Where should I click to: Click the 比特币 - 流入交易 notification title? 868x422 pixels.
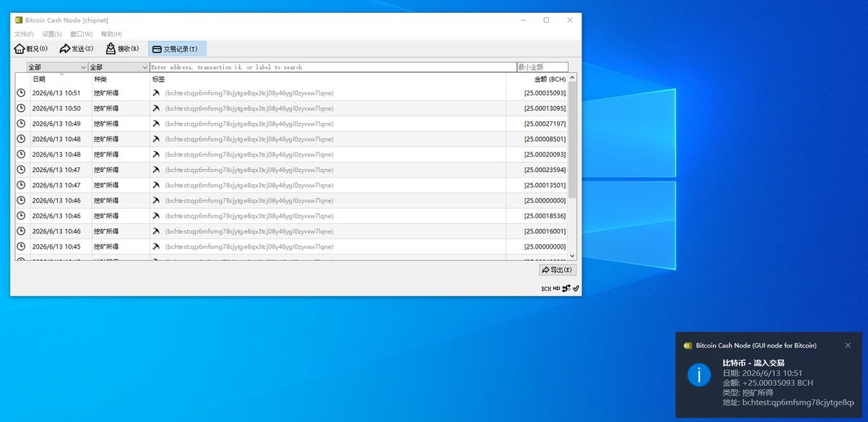click(753, 363)
